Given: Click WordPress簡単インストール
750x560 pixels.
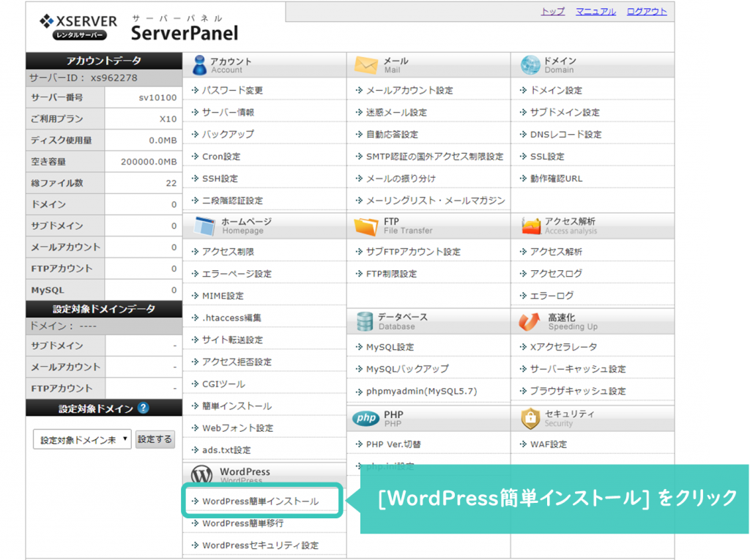Looking at the screenshot, I should (260, 501).
